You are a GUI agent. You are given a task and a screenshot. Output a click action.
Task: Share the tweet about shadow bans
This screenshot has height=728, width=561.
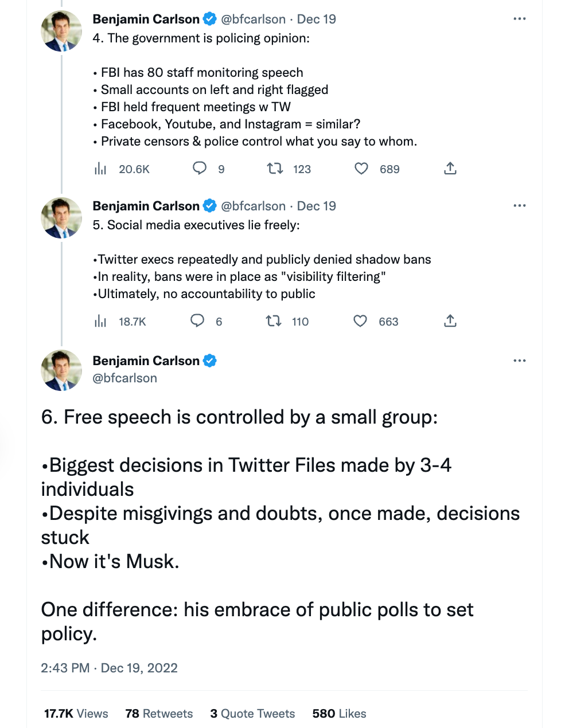click(x=450, y=321)
